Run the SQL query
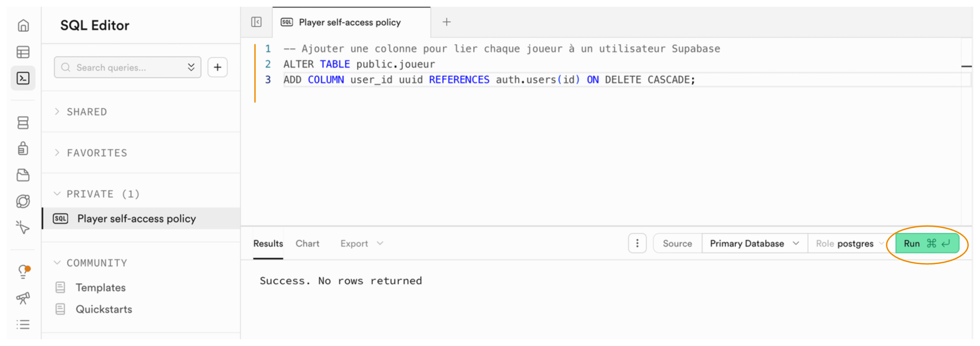Image resolution: width=980 pixels, height=346 pixels. pos(927,244)
